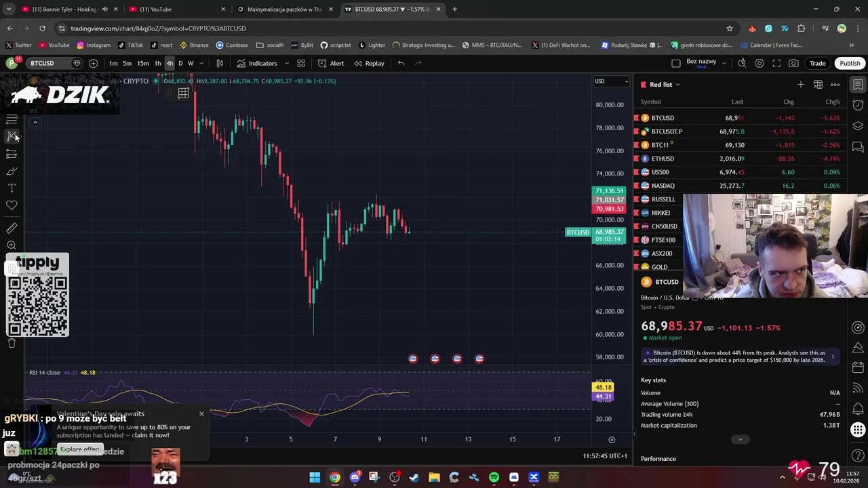Click the compare/add symbol plus icon
This screenshot has height=488, width=868.
(93, 63)
